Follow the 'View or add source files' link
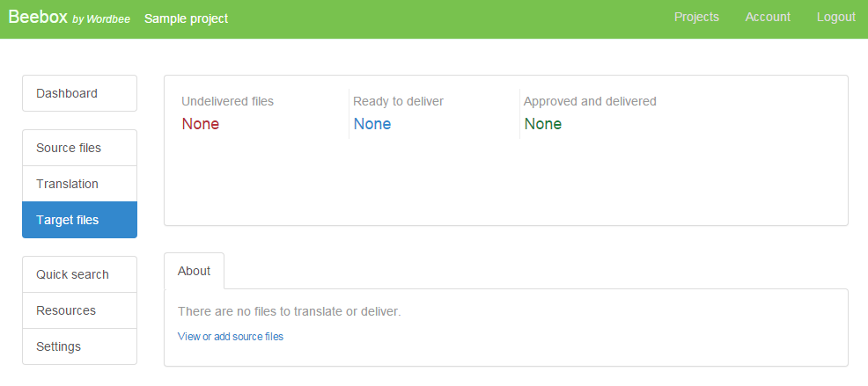 231,337
